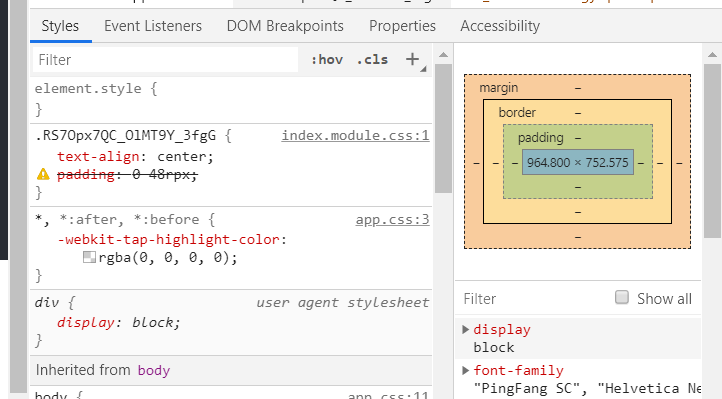Click the warning icon beside padding property
The width and height of the screenshot is (722, 399).
click(43, 174)
